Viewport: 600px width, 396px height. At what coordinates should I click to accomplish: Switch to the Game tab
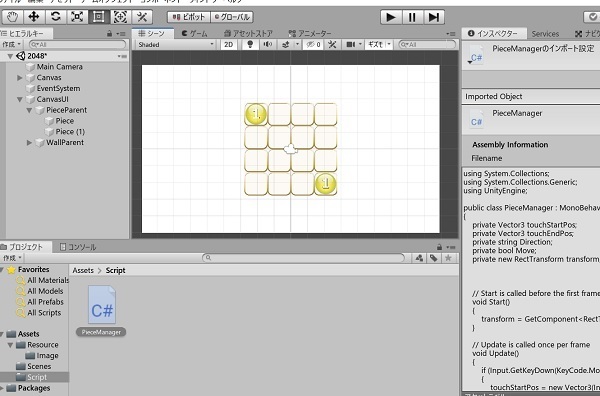pyautogui.click(x=194, y=34)
